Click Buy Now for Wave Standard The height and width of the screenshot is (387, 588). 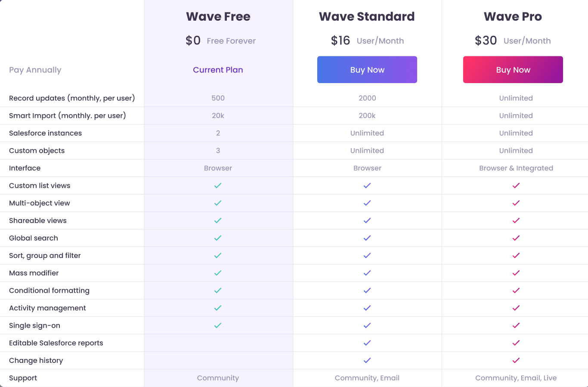click(367, 70)
